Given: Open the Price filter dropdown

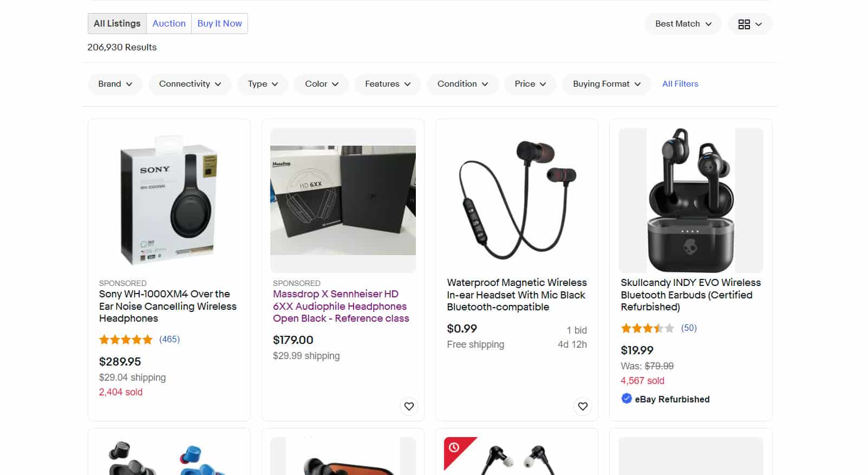Looking at the screenshot, I should pos(530,84).
